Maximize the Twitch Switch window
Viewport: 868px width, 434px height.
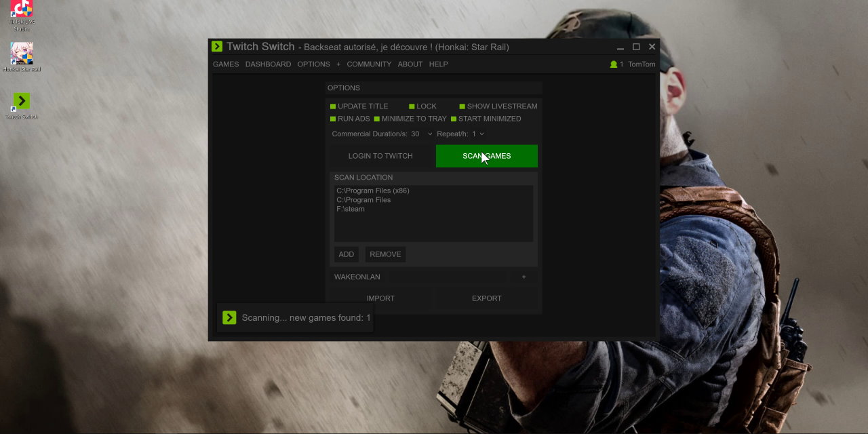pos(636,47)
